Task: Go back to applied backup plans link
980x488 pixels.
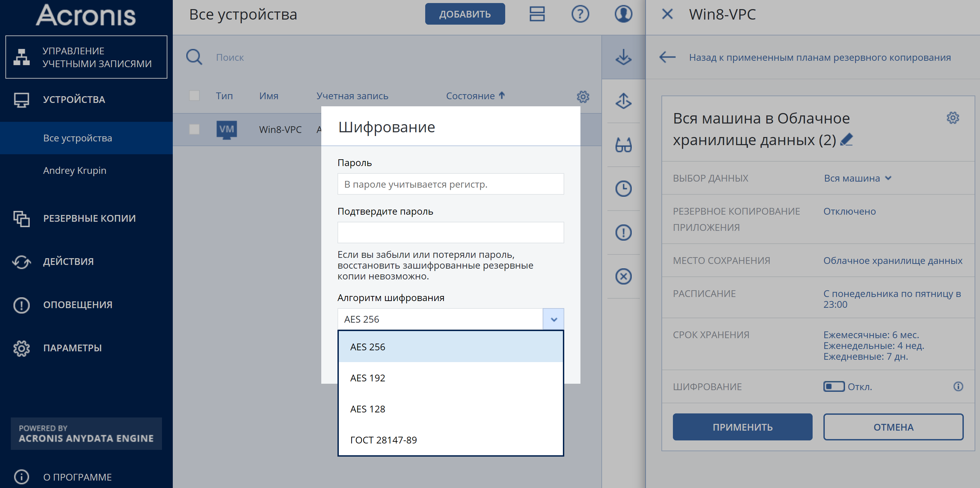Action: [820, 57]
